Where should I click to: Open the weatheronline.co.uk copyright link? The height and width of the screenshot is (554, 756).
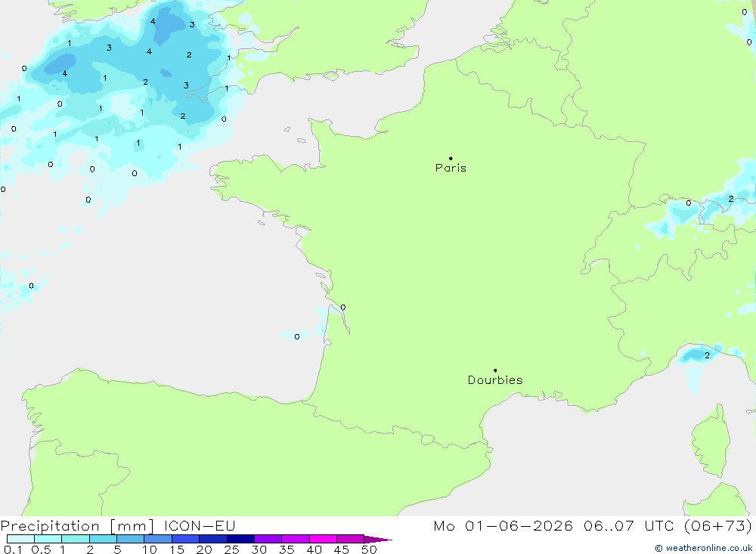pyautogui.click(x=703, y=548)
